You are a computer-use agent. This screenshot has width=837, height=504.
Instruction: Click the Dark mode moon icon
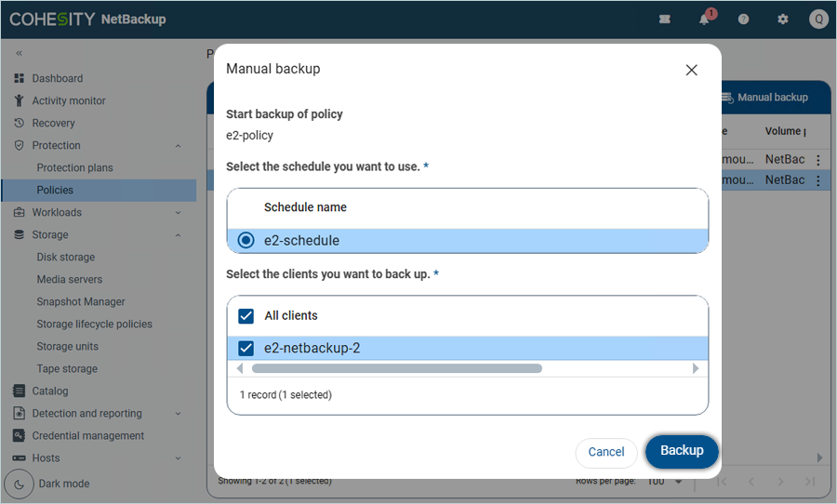19,484
